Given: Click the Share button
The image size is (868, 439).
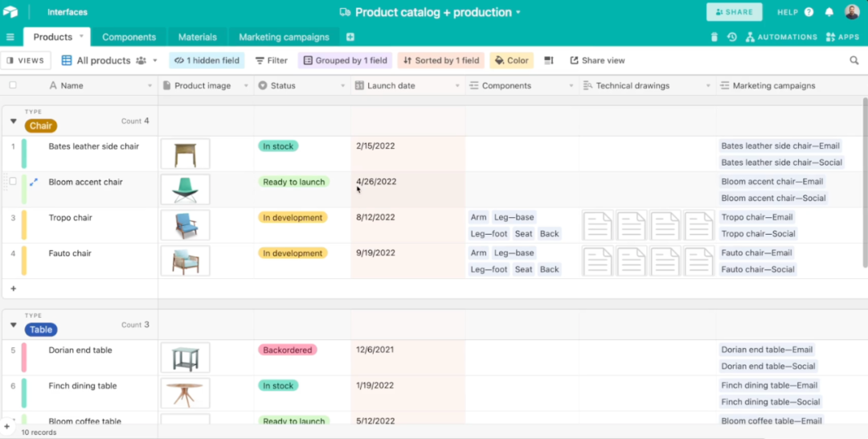Looking at the screenshot, I should click(734, 12).
